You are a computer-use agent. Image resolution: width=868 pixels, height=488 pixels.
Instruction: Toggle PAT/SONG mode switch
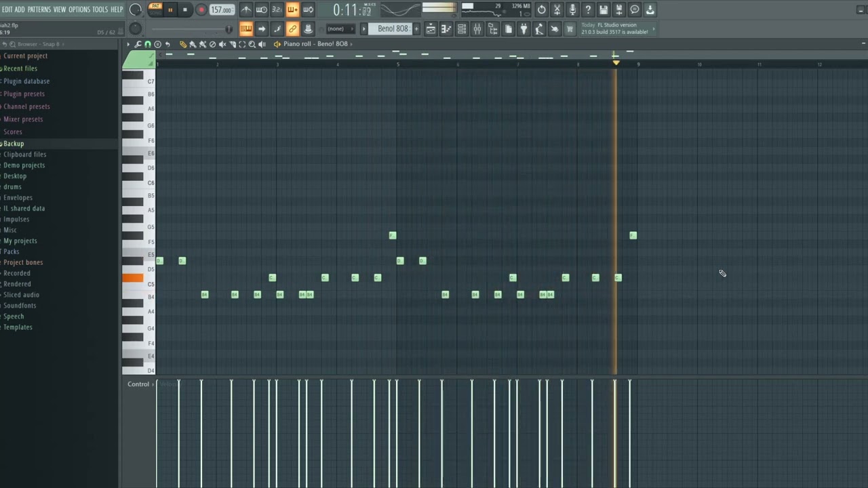pyautogui.click(x=156, y=9)
